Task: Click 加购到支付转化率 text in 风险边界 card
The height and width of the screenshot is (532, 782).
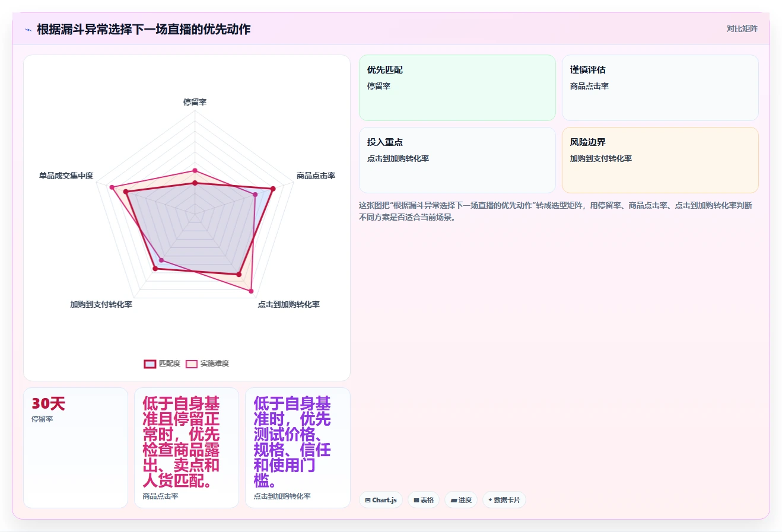Action: click(x=600, y=158)
